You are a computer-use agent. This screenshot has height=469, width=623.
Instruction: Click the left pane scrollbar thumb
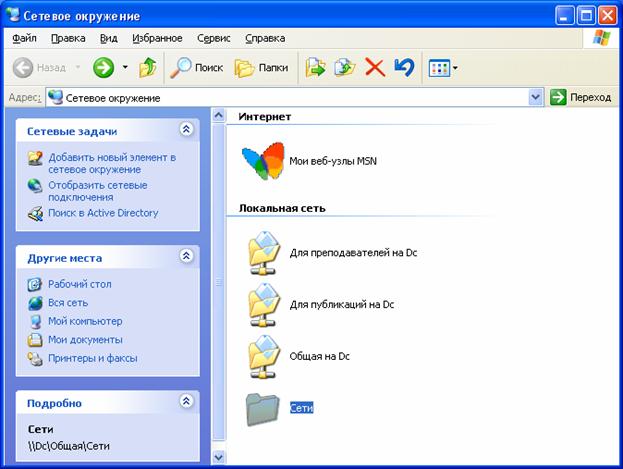click(x=219, y=282)
